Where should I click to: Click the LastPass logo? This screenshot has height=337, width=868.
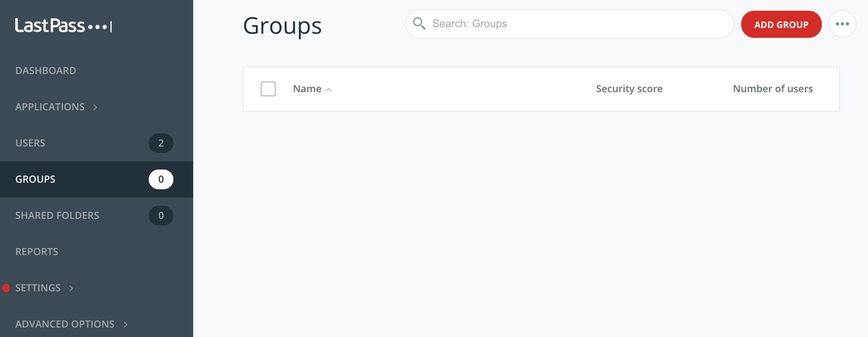(x=63, y=26)
